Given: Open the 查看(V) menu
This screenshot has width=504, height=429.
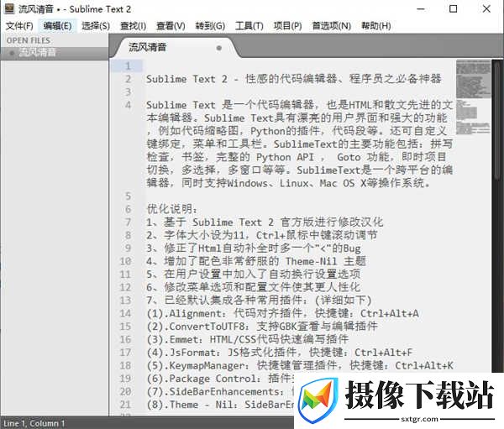Looking at the screenshot, I should pos(171,26).
